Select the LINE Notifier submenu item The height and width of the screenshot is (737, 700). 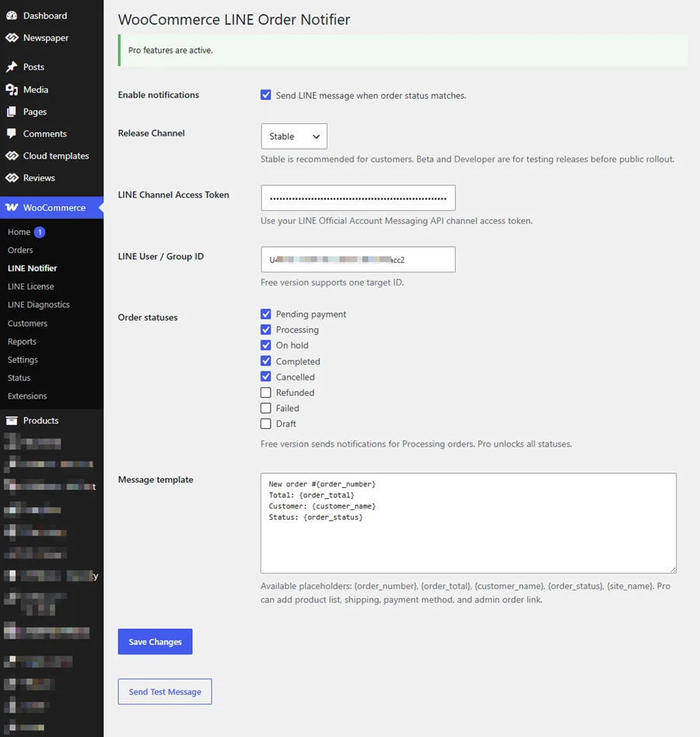pos(33,268)
